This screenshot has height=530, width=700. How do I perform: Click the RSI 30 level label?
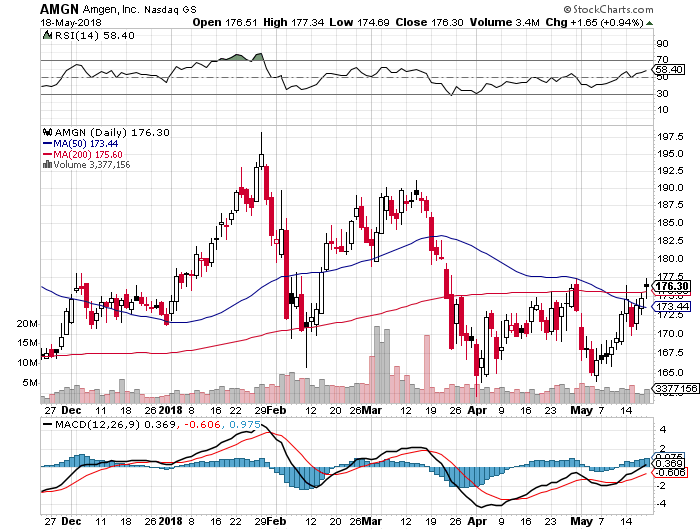[x=663, y=93]
